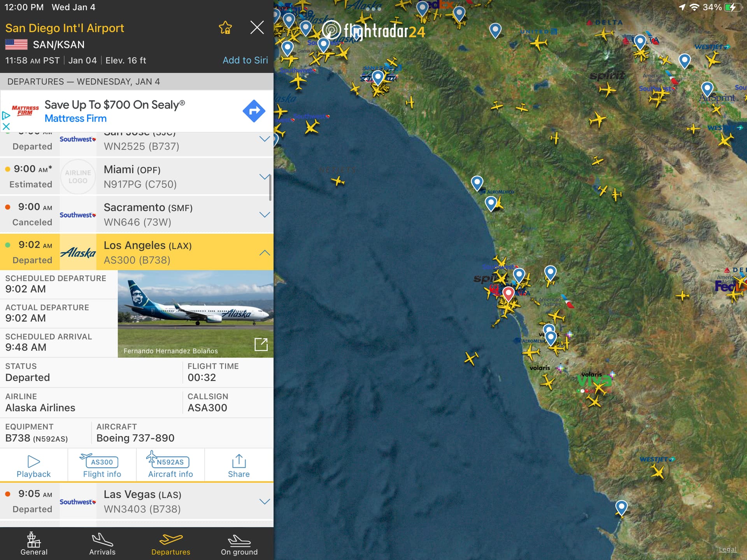The height and width of the screenshot is (560, 747).
Task: Open N592AS Aircraft info
Action: point(170,466)
